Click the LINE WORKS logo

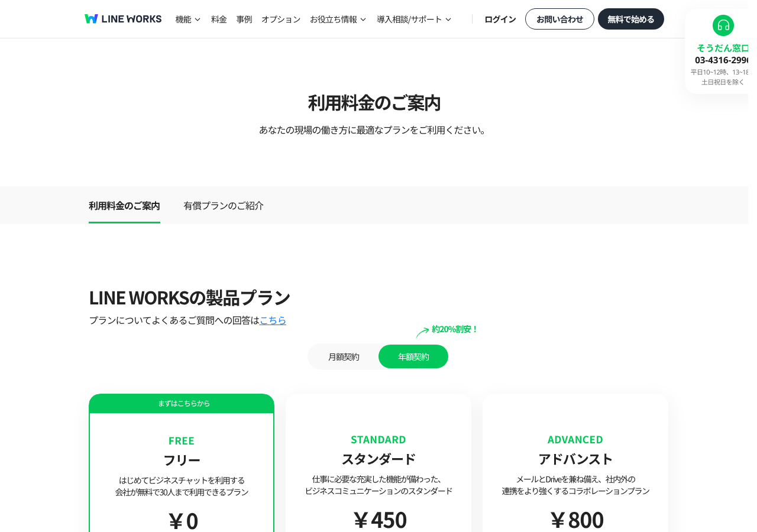coord(123,19)
